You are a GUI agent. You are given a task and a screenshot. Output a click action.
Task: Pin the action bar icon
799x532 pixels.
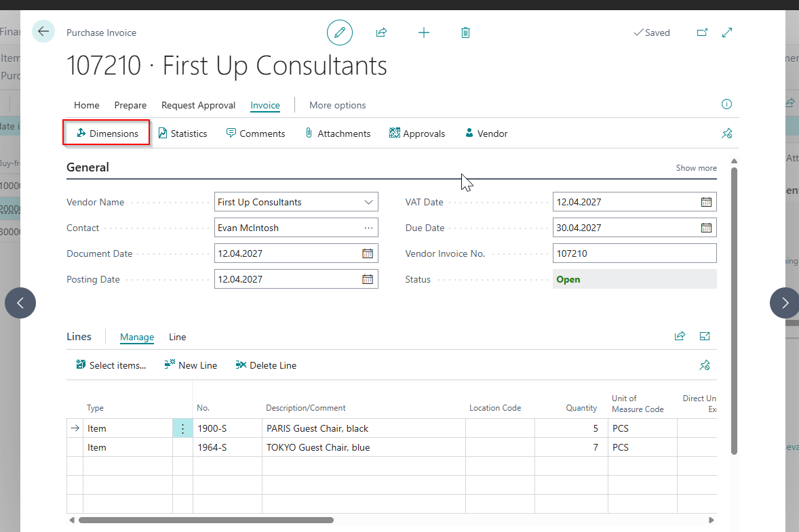tap(726, 134)
